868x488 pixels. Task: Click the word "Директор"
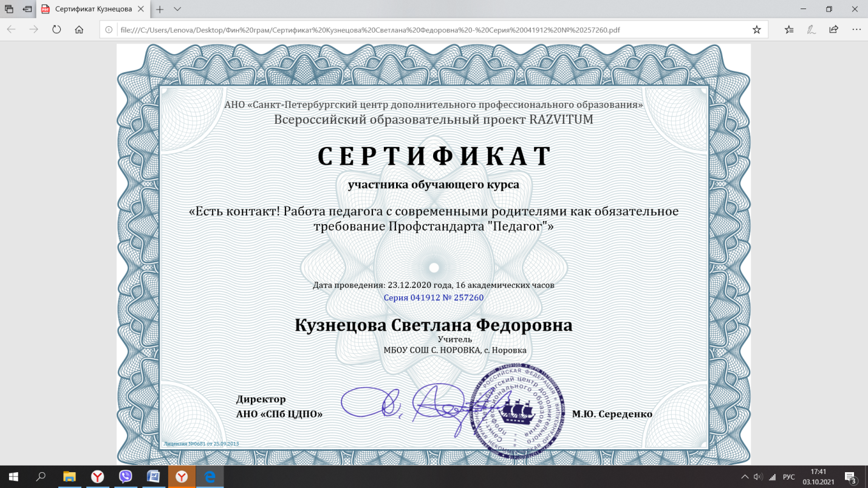(261, 399)
